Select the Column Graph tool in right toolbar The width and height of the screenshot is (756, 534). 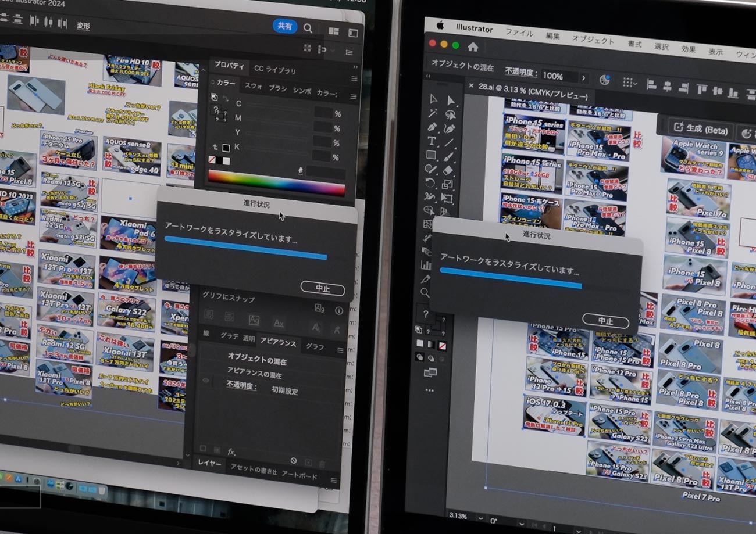(x=426, y=265)
